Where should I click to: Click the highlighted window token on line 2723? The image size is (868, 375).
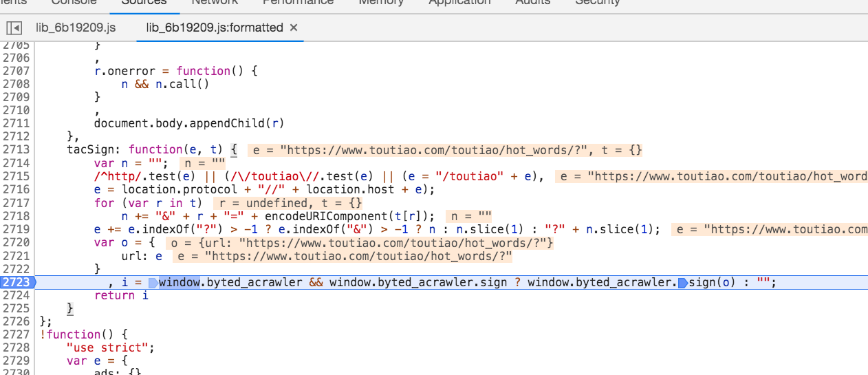pyautogui.click(x=180, y=283)
